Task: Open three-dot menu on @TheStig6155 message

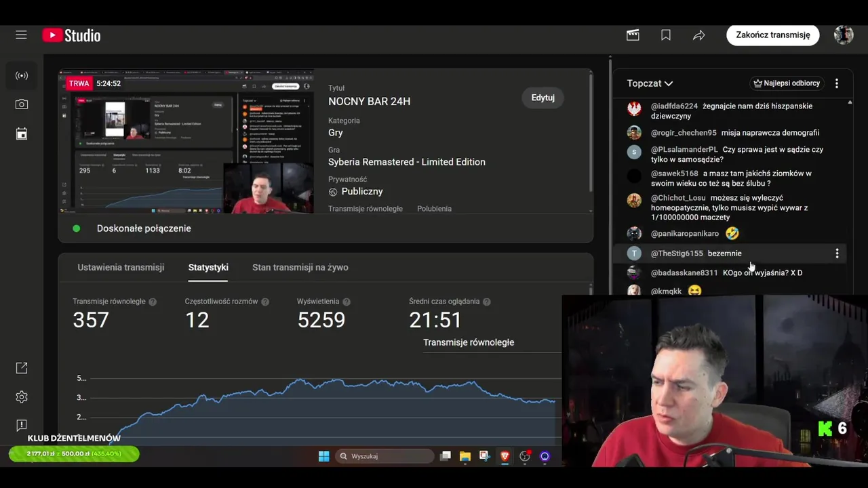Action: 837,253
